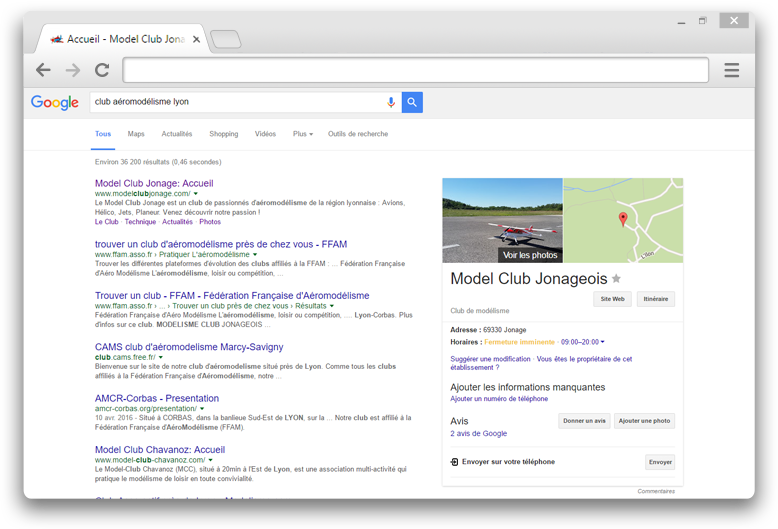Save Model Club Jonageois with the star icon
Viewport: 778px width, 529px height.
616,278
